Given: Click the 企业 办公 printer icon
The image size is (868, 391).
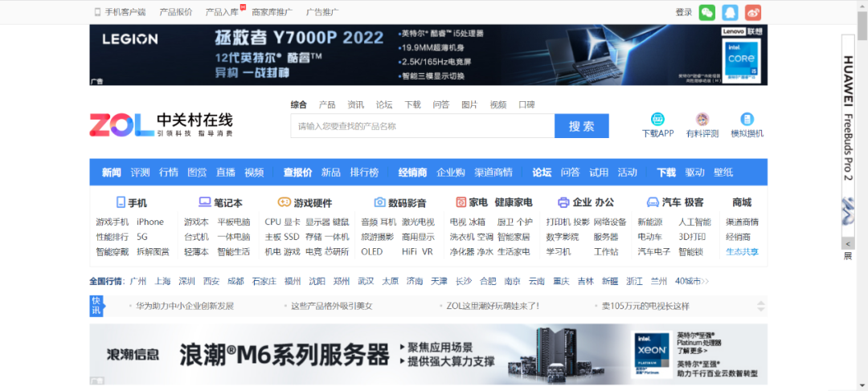Looking at the screenshot, I should point(563,202).
